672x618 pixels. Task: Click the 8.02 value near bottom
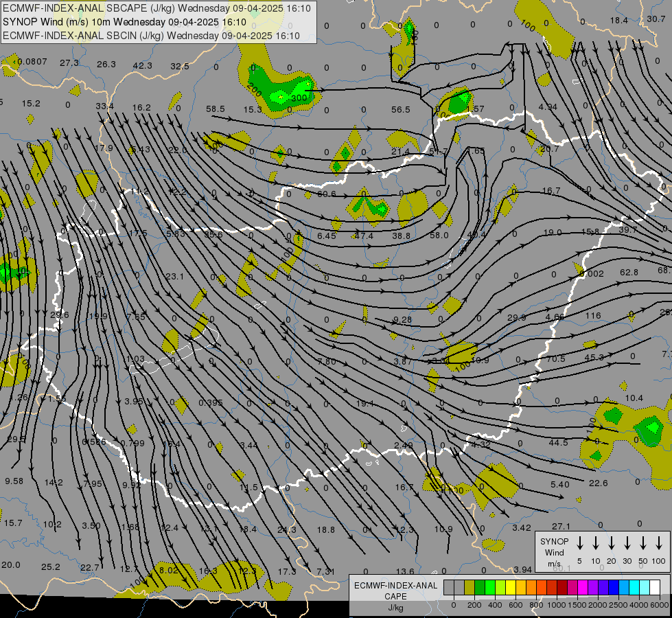[x=168, y=571]
